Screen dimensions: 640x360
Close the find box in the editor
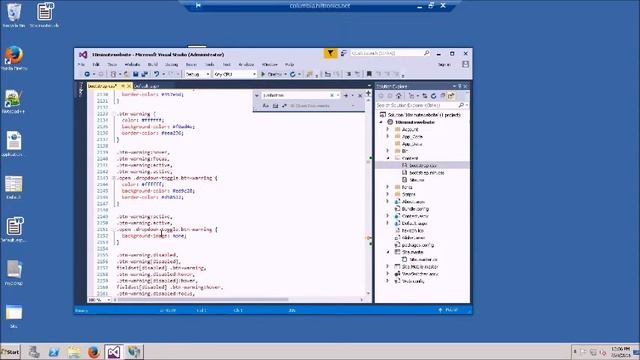(360, 96)
